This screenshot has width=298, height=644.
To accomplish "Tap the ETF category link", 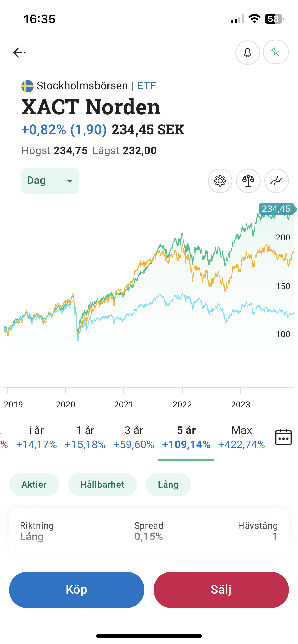I will [x=146, y=86].
